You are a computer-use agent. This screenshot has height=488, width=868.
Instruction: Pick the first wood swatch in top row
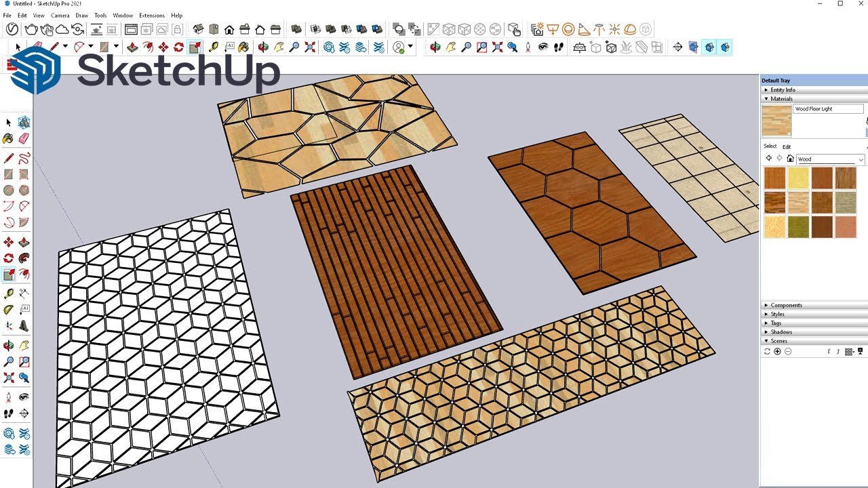[774, 178]
